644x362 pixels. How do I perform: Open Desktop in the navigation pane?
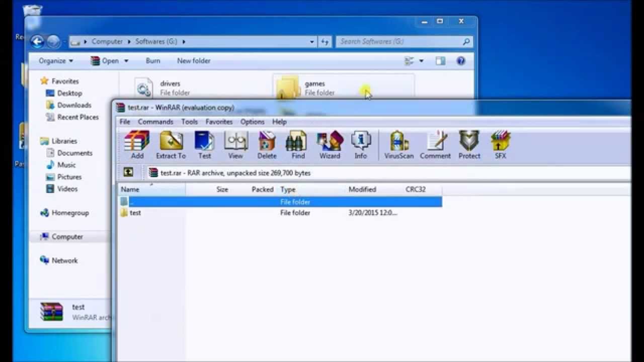pos(64,93)
